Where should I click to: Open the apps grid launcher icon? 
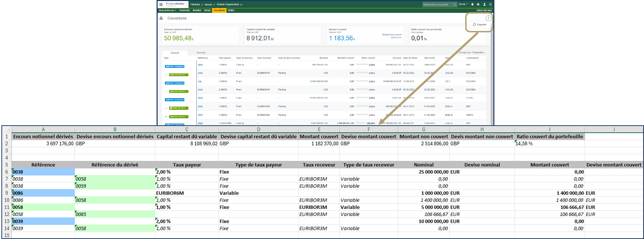point(161,5)
